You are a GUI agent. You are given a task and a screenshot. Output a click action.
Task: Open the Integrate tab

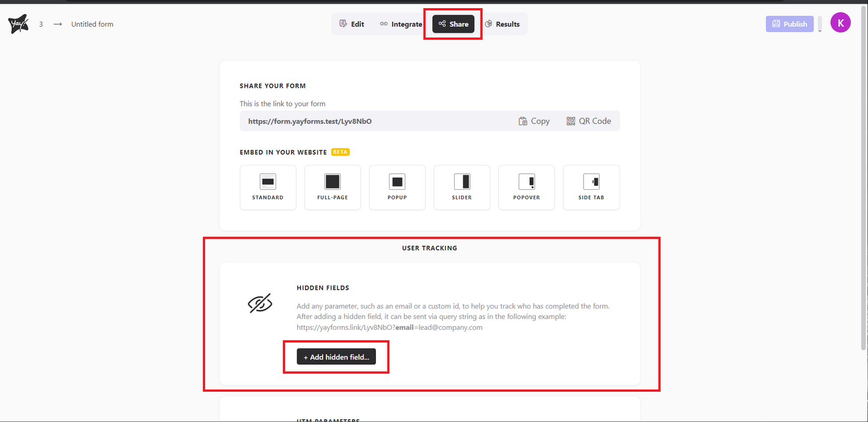click(x=401, y=24)
